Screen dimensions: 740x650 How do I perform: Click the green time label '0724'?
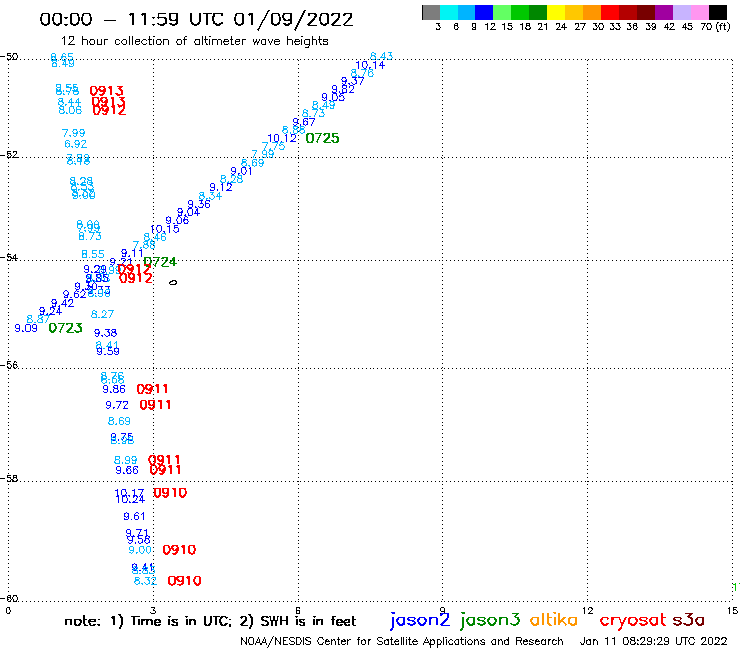(x=160, y=262)
